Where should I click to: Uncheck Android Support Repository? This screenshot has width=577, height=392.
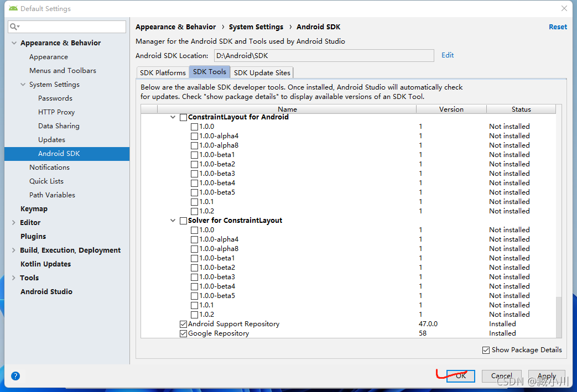(x=183, y=324)
